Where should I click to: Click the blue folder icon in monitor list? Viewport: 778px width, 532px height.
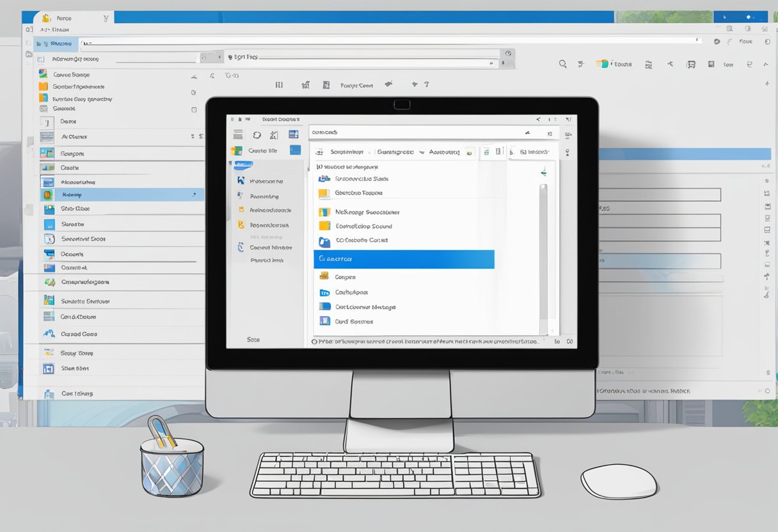tap(324, 242)
